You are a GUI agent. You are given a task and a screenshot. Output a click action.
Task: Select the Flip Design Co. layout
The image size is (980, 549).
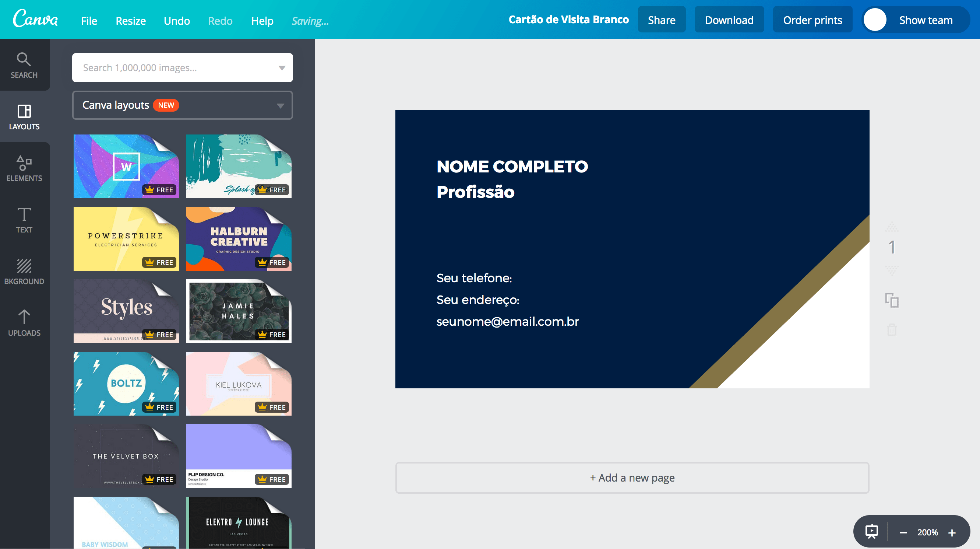[239, 456]
